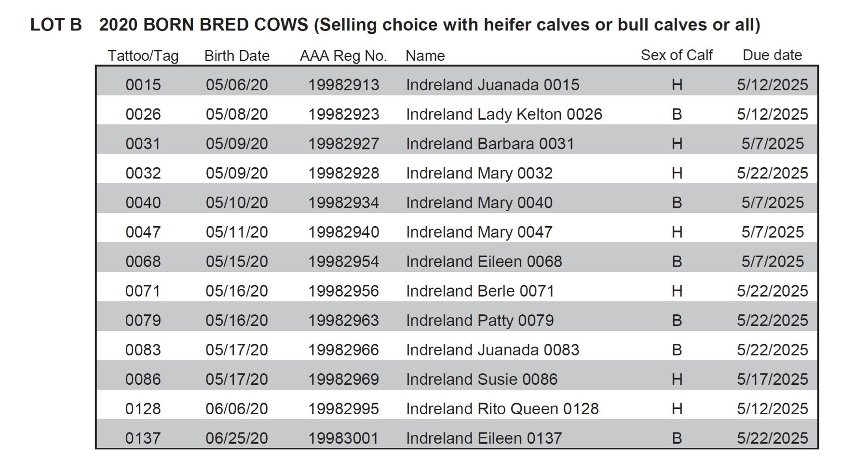Click the Sex of Calf column header

[676, 55]
